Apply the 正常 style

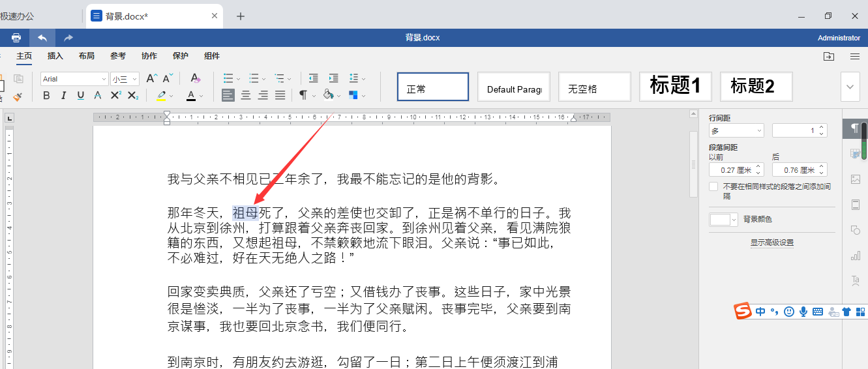pyautogui.click(x=433, y=87)
